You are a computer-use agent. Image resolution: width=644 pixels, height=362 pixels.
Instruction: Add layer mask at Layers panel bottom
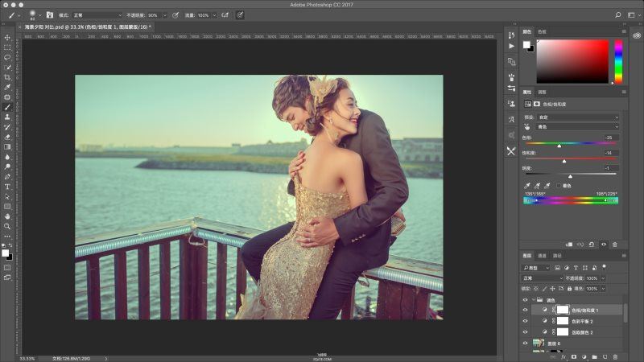click(574, 357)
